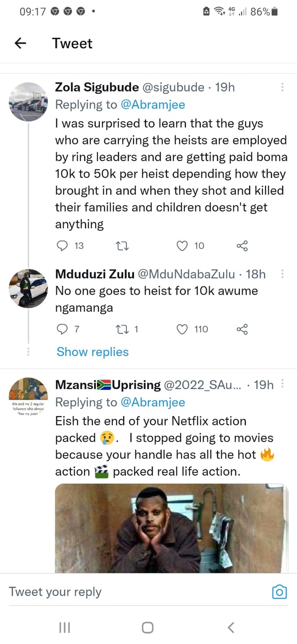The width and height of the screenshot is (297, 644).
Task: Tap the Android recent apps button
Action: tap(65, 627)
